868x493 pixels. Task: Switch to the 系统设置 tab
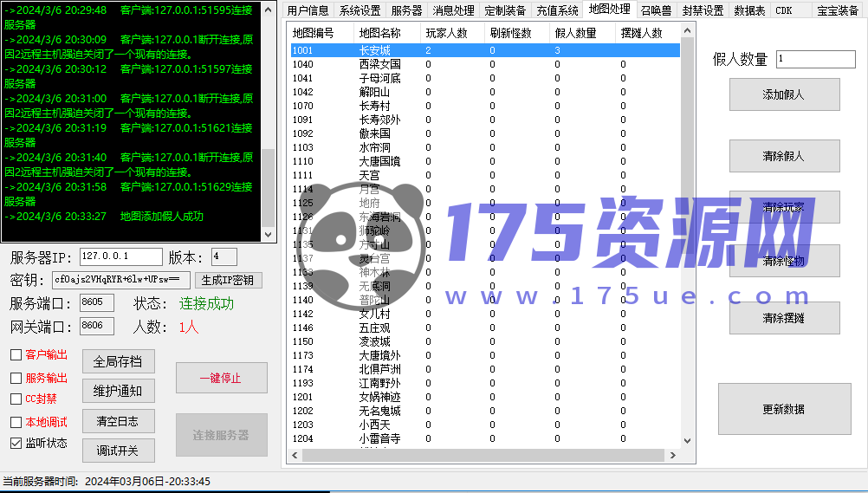360,10
